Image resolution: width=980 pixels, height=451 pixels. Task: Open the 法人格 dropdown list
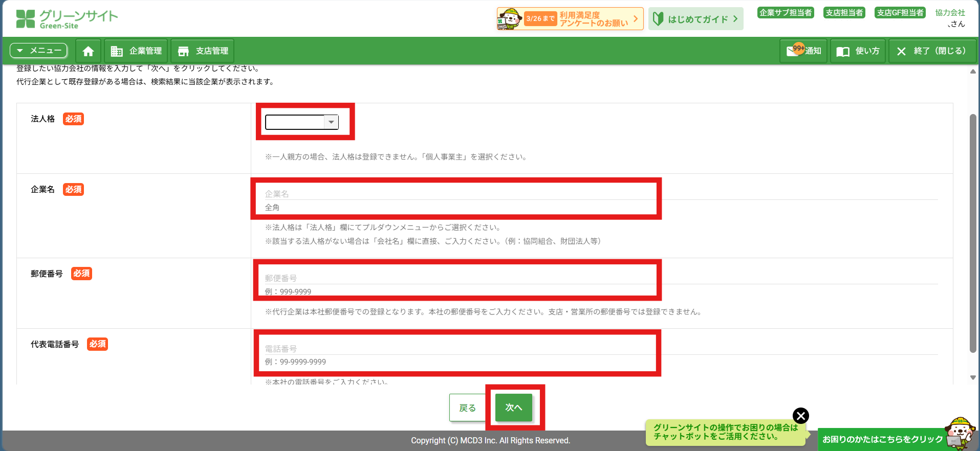pos(302,122)
